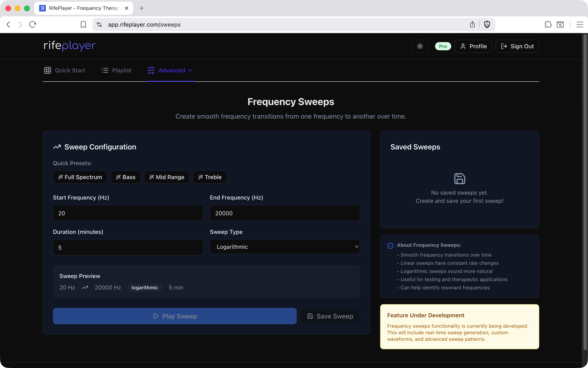
Task: Click "Logarithmic sweeps sound more natural" bullet
Action: pyautogui.click(x=446, y=271)
